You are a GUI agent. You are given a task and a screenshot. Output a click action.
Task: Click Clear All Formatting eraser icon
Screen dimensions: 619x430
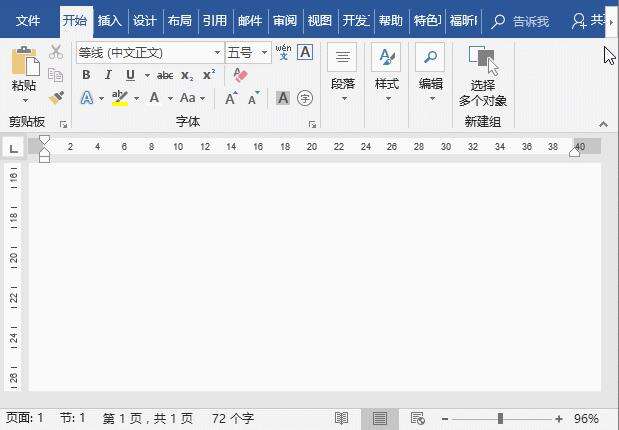click(x=240, y=75)
